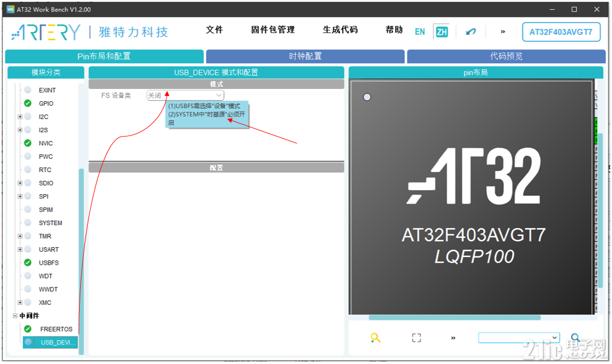Expand the SDIO tree node
Viewport: 612px width, 364px height.
[x=20, y=183]
